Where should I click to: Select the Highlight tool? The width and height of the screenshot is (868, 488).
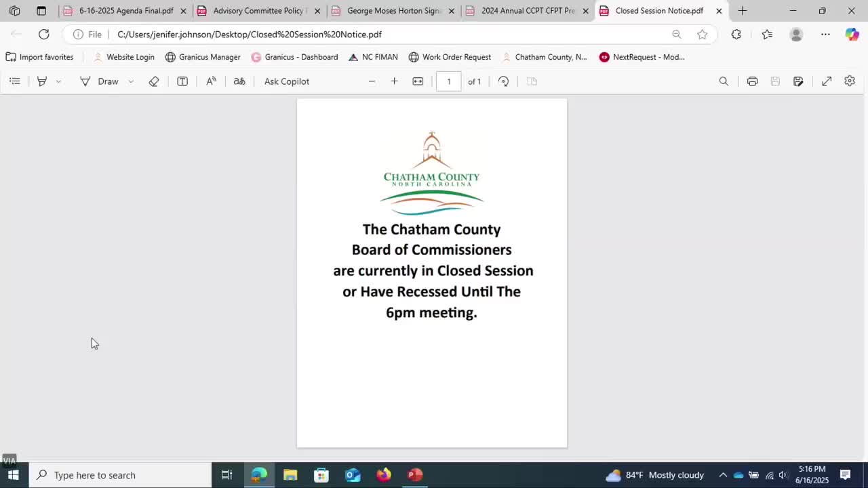(x=42, y=81)
